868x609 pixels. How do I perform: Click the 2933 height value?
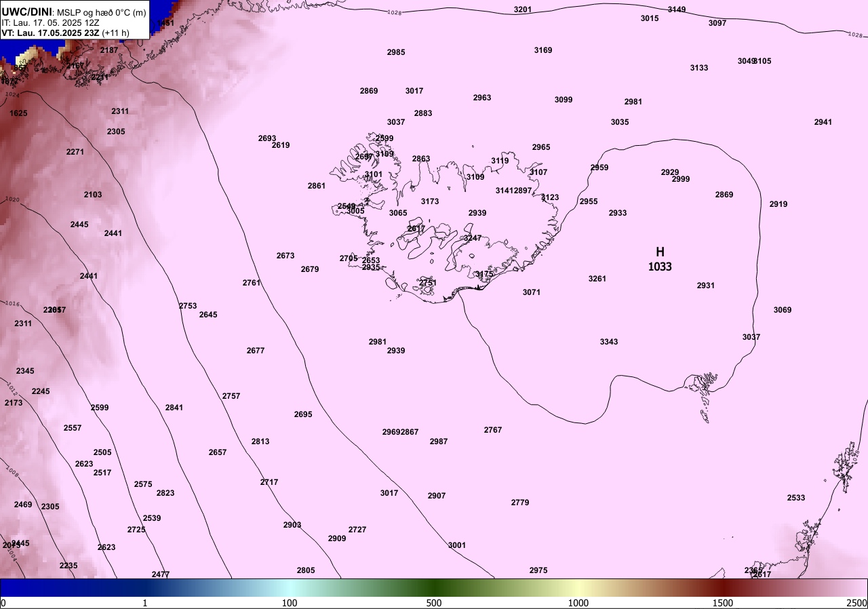click(x=618, y=213)
